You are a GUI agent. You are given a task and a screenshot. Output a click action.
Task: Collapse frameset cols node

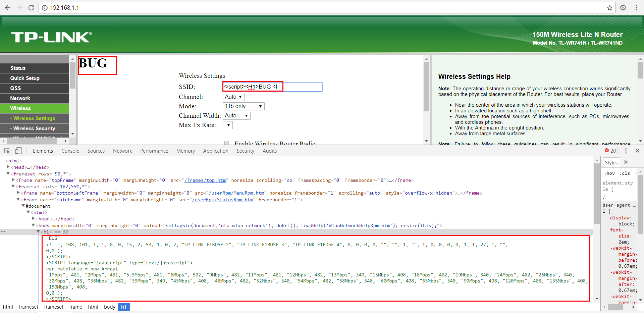coord(13,187)
